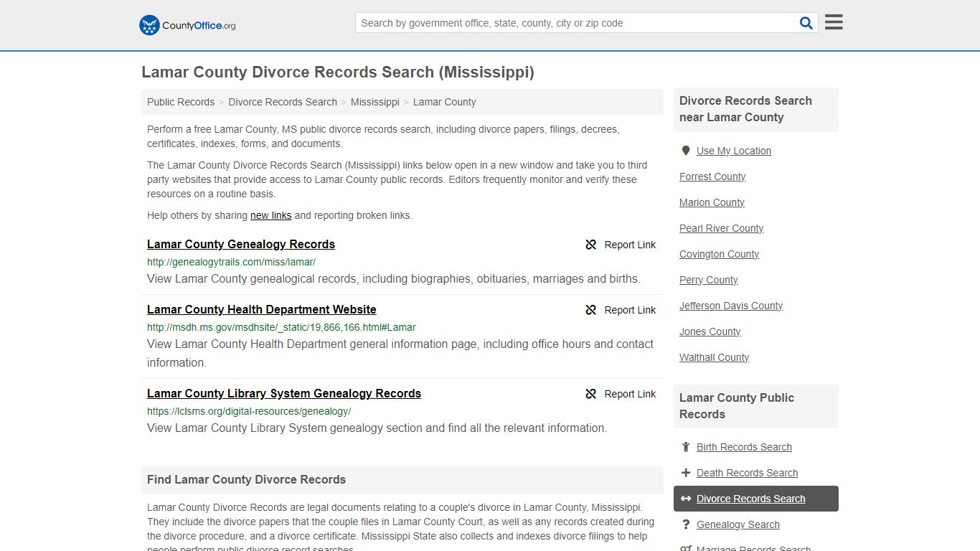
Task: Click inside the government office search field
Action: pos(574,22)
